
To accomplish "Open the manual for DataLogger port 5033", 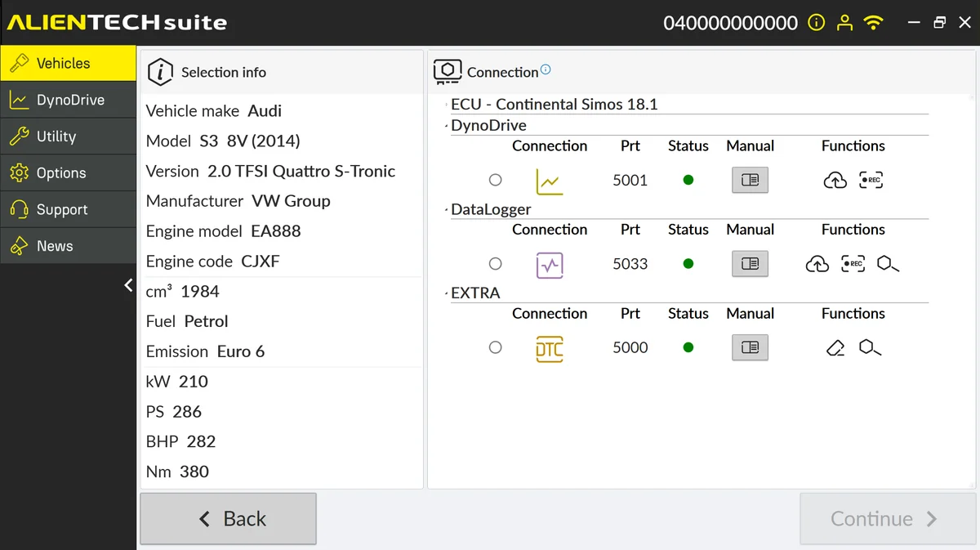I will 750,264.
